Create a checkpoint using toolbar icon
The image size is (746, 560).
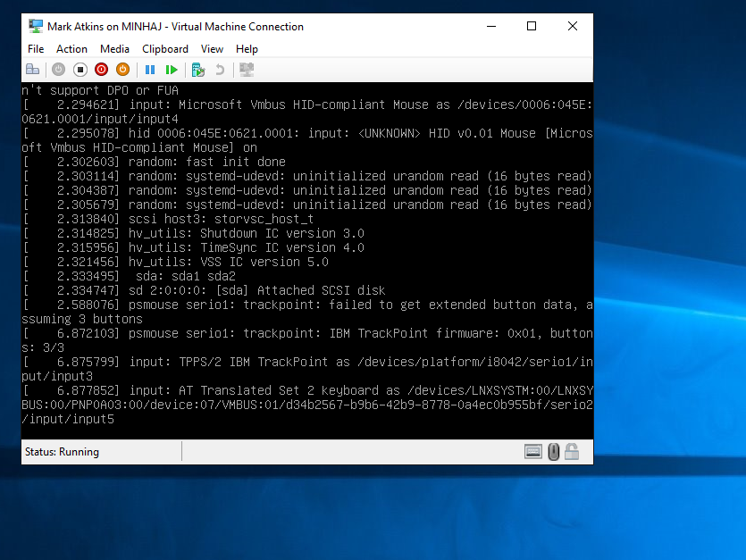(x=197, y=70)
